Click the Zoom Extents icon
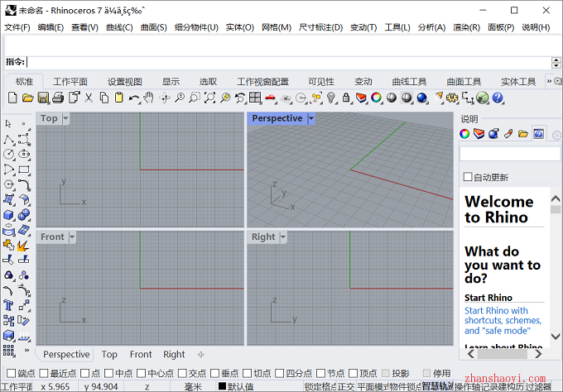 click(209, 98)
